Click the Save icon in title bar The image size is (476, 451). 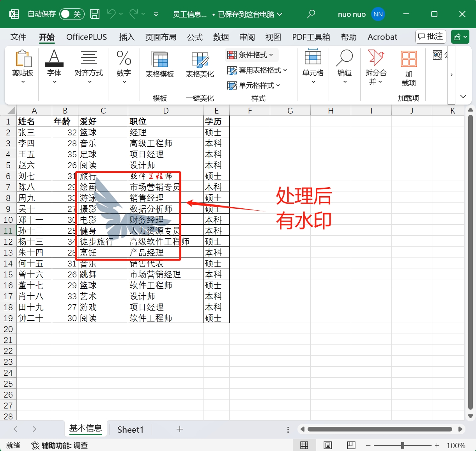pyautogui.click(x=95, y=14)
